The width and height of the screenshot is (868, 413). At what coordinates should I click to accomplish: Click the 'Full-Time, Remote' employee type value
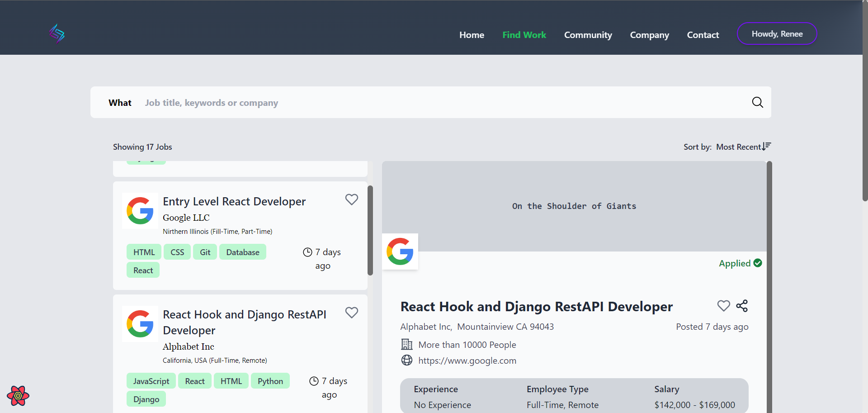562,405
